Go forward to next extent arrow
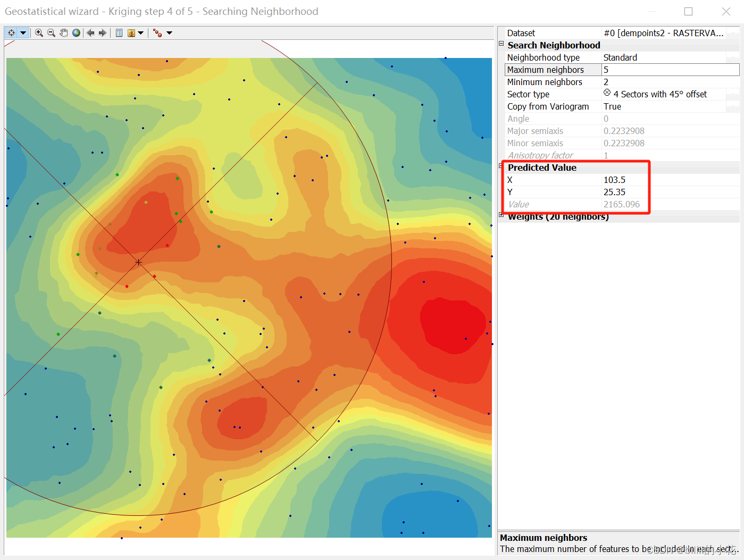The height and width of the screenshot is (560, 744). (x=103, y=33)
